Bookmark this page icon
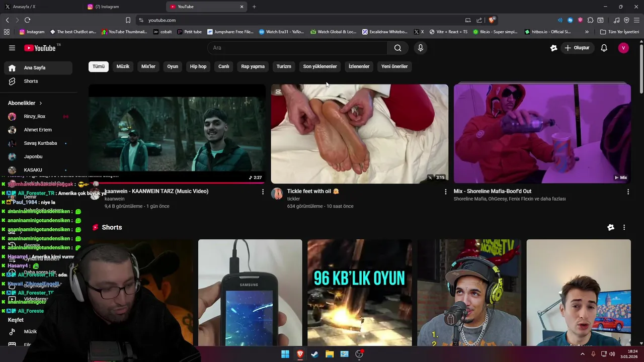 (128, 20)
